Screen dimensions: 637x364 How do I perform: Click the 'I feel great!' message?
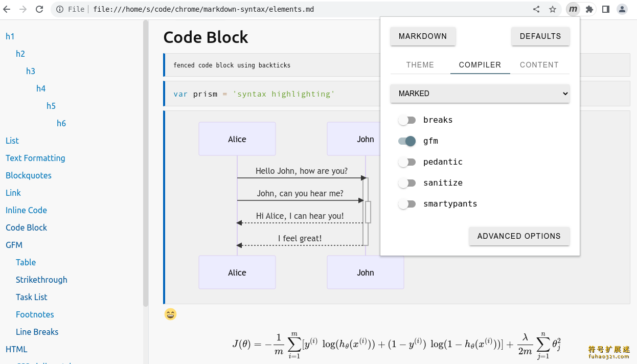300,239
